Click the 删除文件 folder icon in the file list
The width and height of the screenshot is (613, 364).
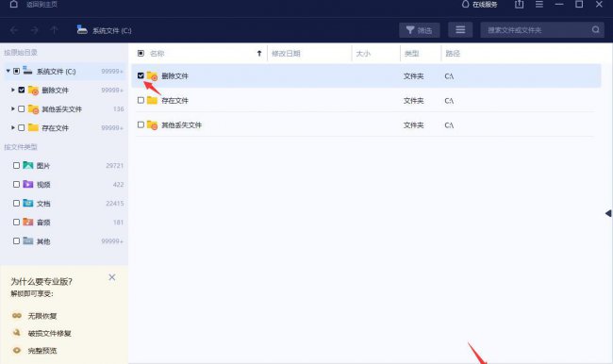(x=152, y=76)
